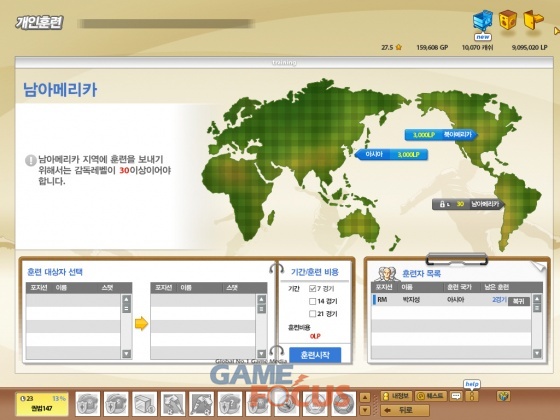Click the 복귀 button for 박지성

click(519, 301)
